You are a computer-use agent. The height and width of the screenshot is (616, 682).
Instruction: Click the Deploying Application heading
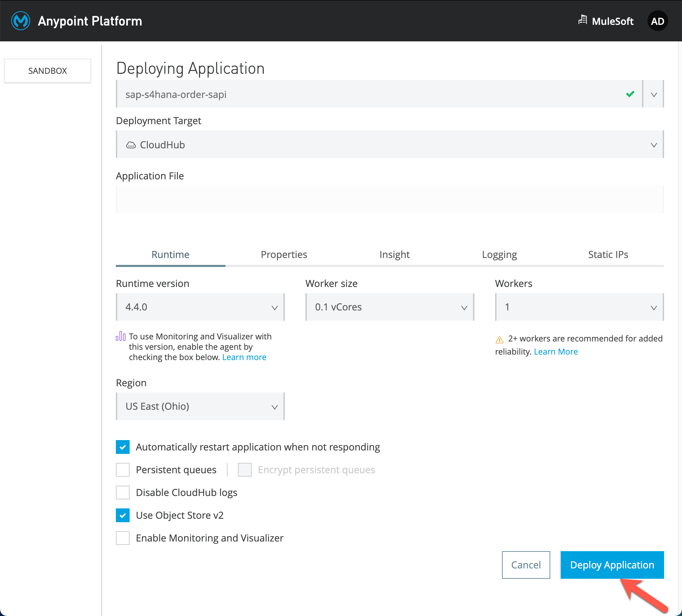[190, 68]
